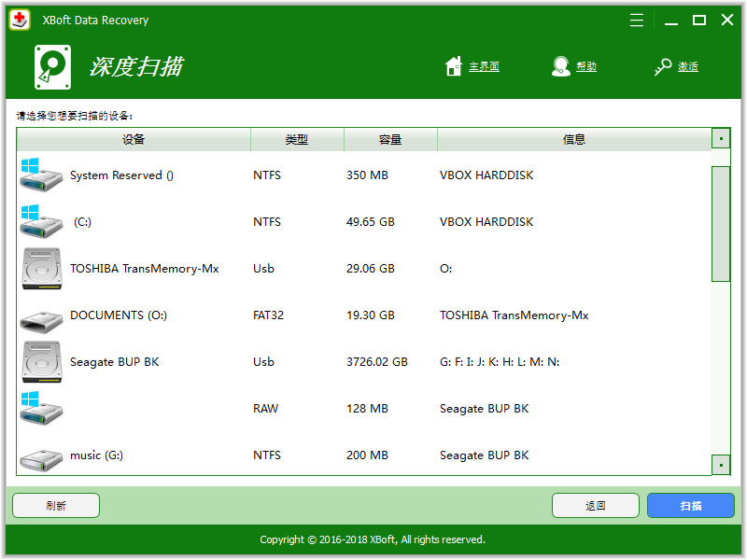
Task: Select 'Seagate BUP BK' device name
Action: click(114, 362)
